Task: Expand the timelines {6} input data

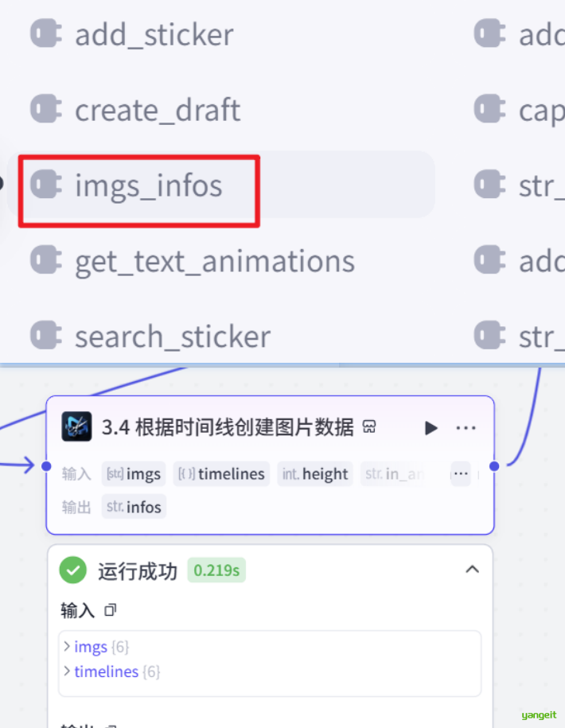Action: coord(67,672)
